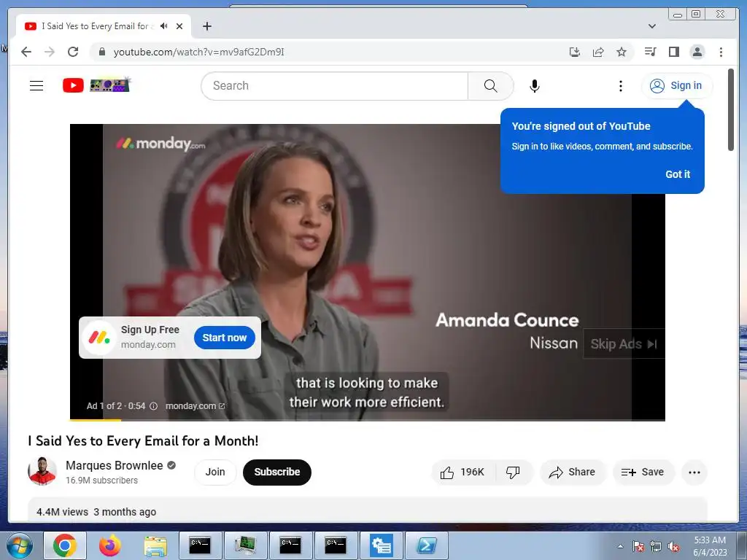Show hidden system tray icons
Image resolution: width=747 pixels, height=560 pixels.
[x=620, y=546]
